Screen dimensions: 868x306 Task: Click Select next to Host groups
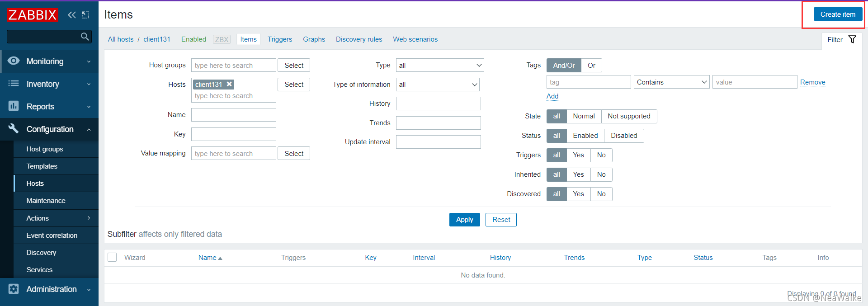click(x=294, y=65)
